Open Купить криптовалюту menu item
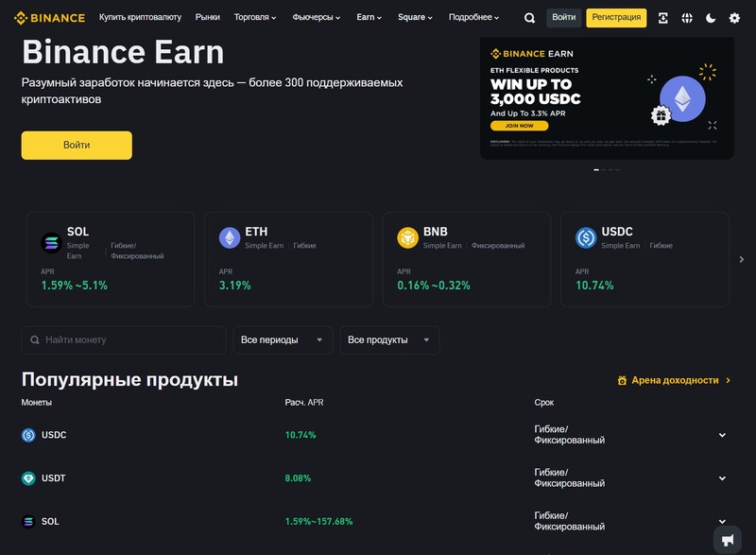 (x=140, y=17)
